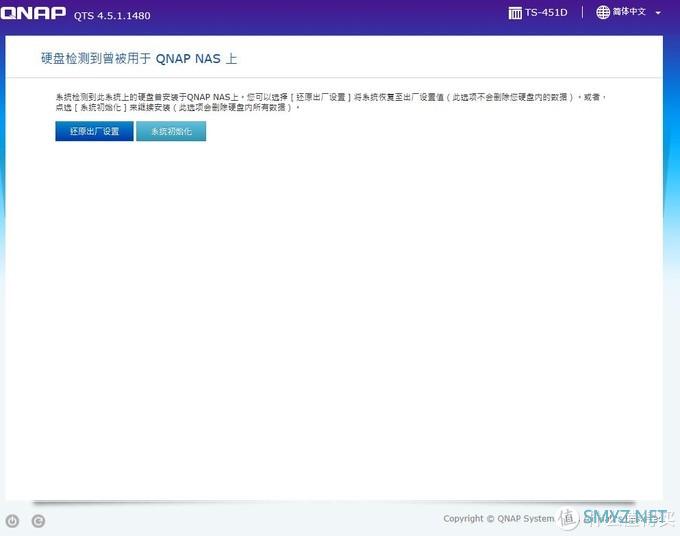680x536 pixels.
Task: Select the QTS 4.5.1.1480 version text
Action: click(x=112, y=16)
